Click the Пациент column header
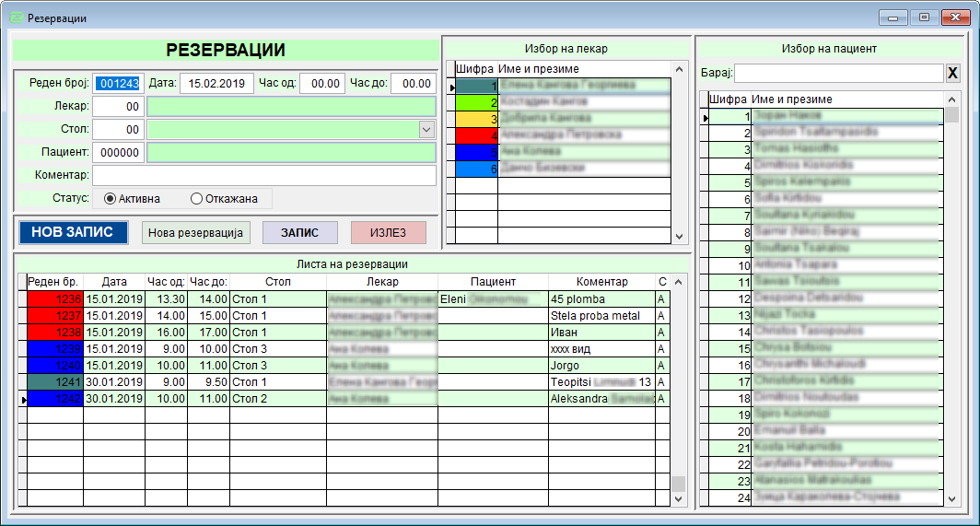The height and width of the screenshot is (526, 980). [493, 282]
